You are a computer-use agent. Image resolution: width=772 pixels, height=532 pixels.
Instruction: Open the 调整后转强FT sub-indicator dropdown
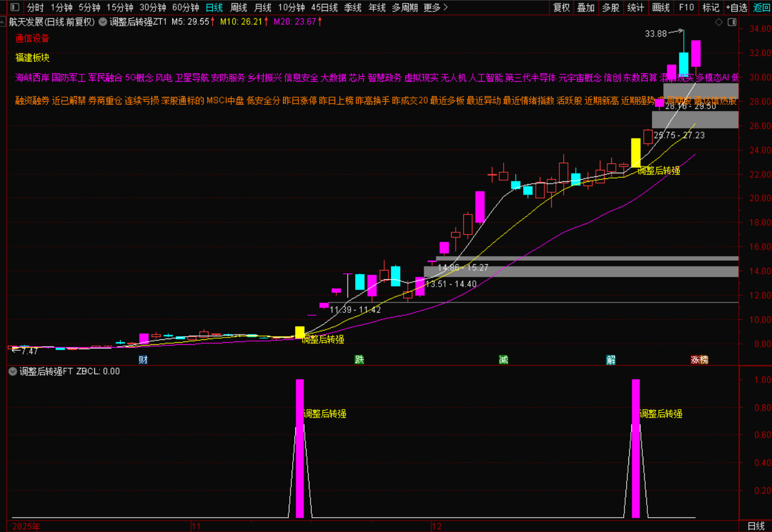13,371
